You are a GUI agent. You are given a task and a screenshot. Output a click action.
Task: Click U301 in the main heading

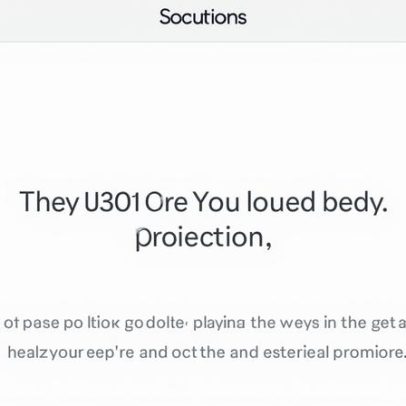coord(112,202)
